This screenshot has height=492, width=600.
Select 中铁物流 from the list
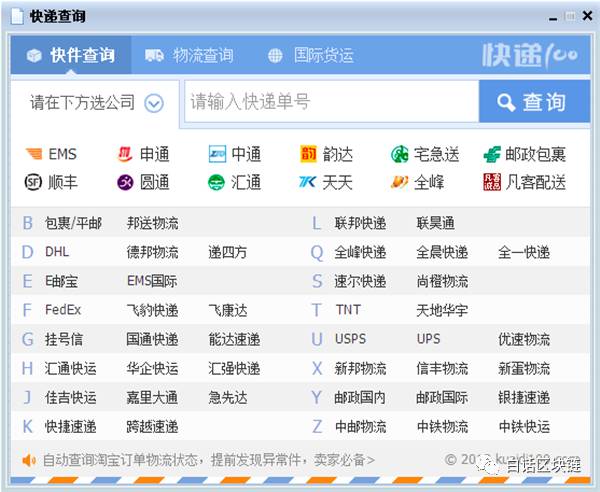(x=442, y=427)
